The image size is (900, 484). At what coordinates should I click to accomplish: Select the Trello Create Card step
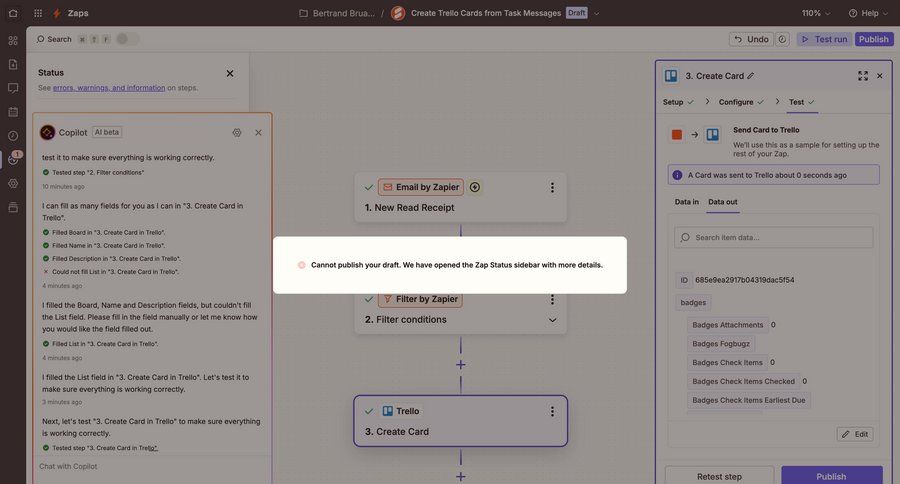(x=460, y=421)
